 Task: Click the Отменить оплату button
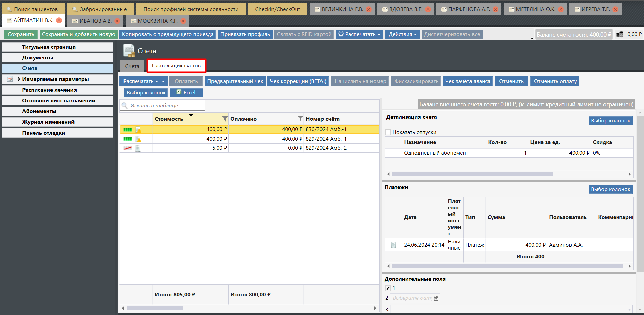[x=555, y=81]
